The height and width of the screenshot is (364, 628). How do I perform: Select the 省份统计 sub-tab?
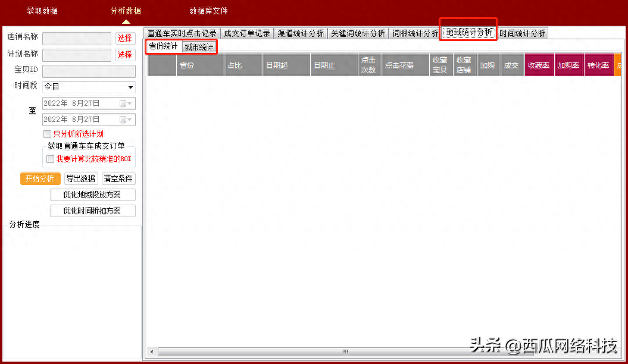(x=163, y=46)
